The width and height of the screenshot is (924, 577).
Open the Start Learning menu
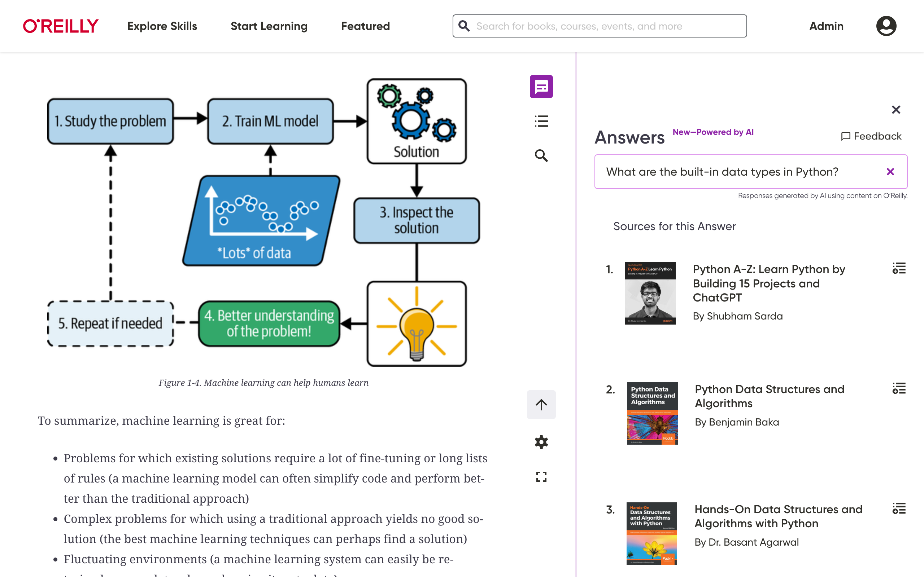pos(269,26)
